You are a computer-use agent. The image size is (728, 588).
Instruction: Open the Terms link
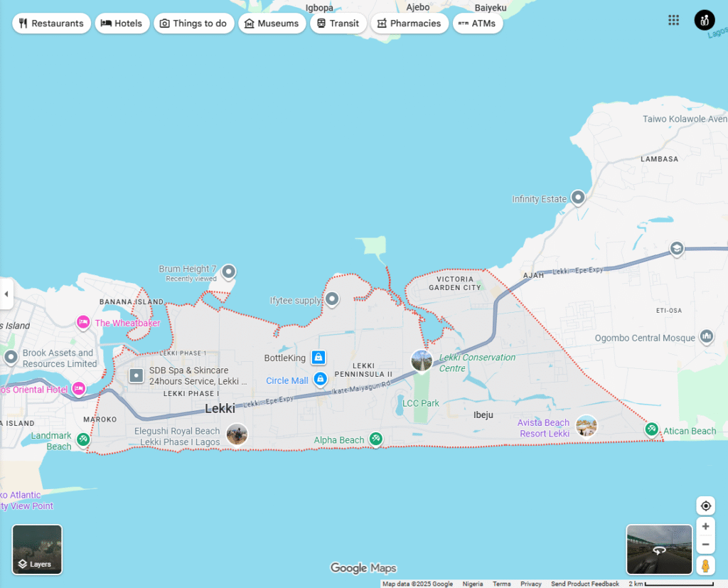click(x=501, y=584)
